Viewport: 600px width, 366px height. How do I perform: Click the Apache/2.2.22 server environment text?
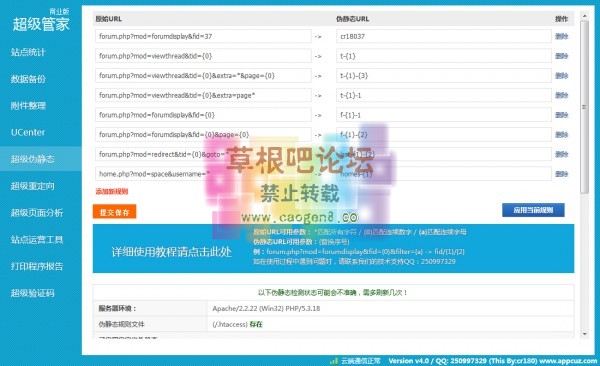(266, 309)
